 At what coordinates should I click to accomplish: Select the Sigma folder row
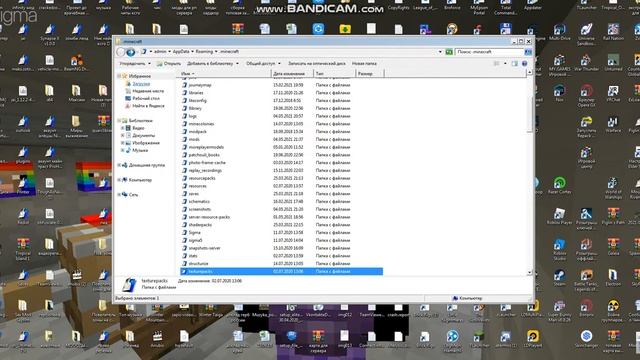(x=282, y=232)
